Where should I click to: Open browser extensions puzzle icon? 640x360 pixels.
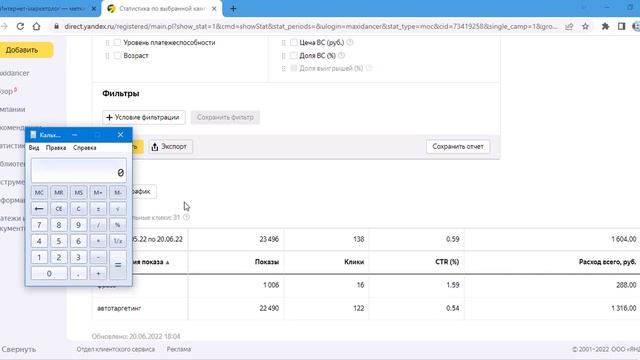(x=605, y=27)
